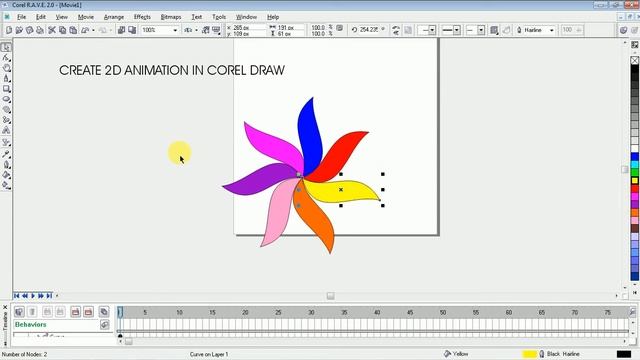This screenshot has width=640, height=360.
Task: Open the start arrowhead dropdown
Action: coord(432,30)
